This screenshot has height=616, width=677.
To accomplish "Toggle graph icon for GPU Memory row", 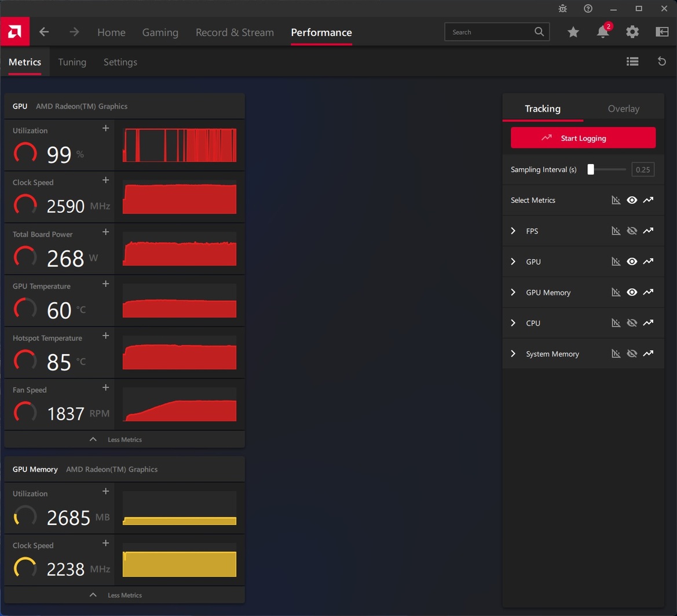I will 616,292.
